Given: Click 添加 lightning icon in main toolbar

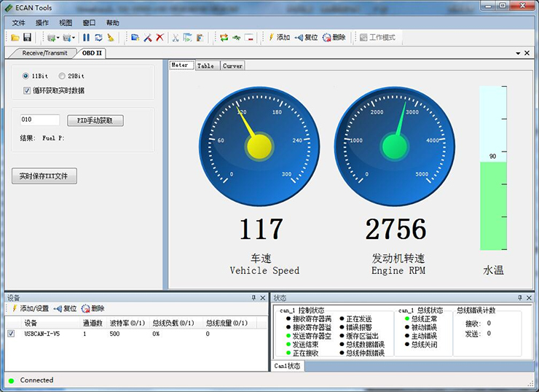Looking at the screenshot, I should tap(278, 37).
